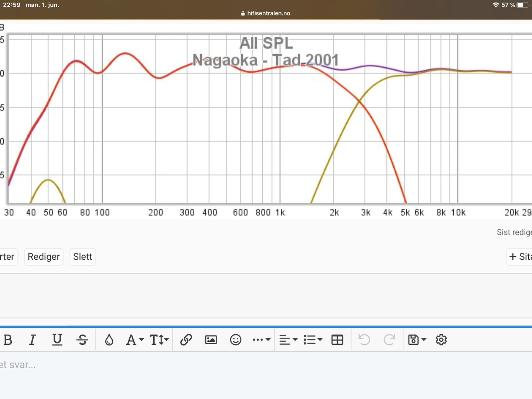Insert a table using the grid icon
Image resolution: width=532 pixels, height=399 pixels.
[x=337, y=340]
